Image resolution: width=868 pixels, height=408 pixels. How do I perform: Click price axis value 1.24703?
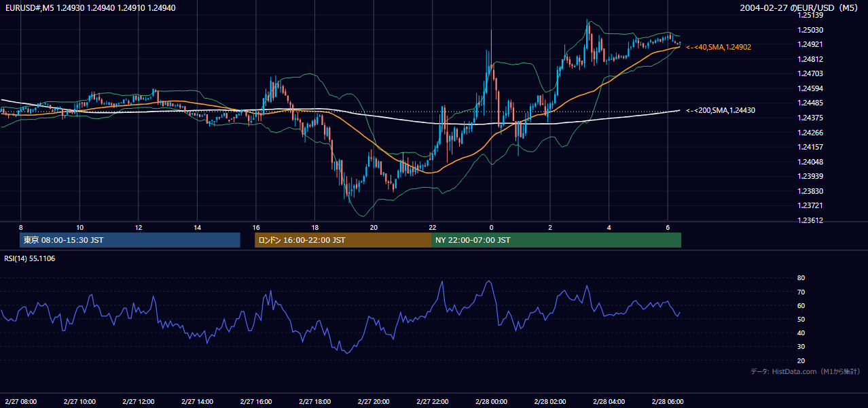tap(810, 73)
